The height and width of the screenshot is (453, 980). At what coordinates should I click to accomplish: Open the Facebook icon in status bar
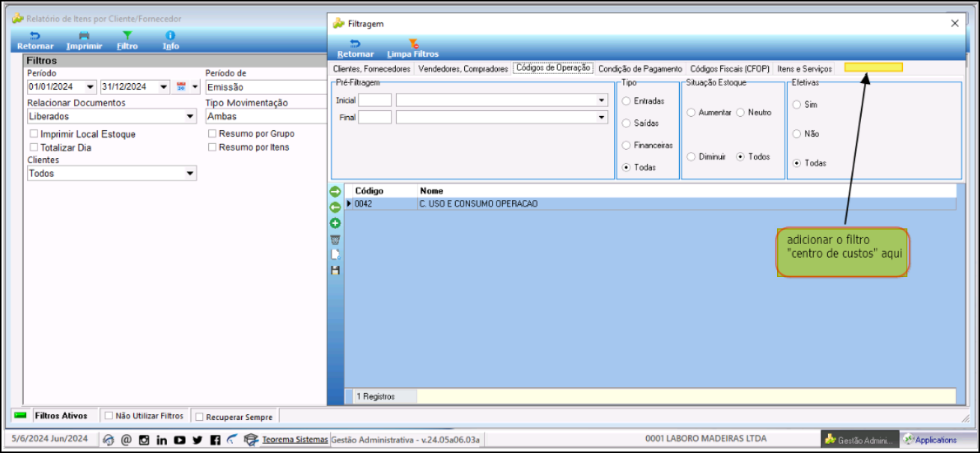click(215, 440)
